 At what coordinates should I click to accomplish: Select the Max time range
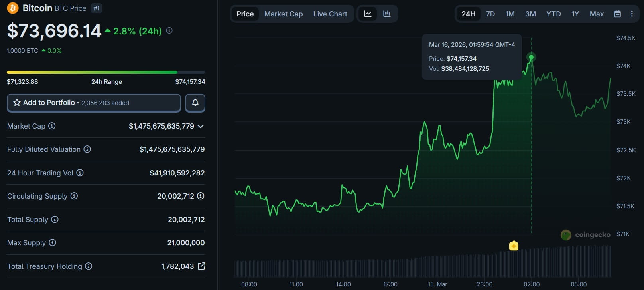coord(596,14)
